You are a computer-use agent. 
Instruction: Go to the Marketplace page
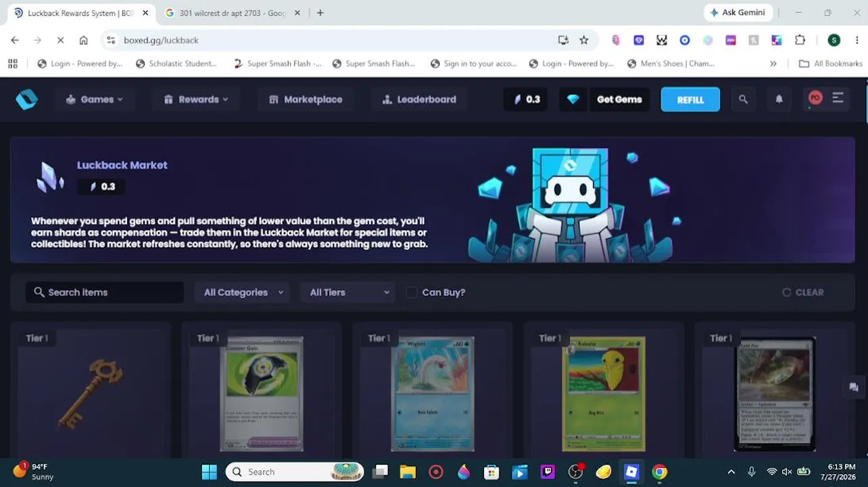click(306, 99)
